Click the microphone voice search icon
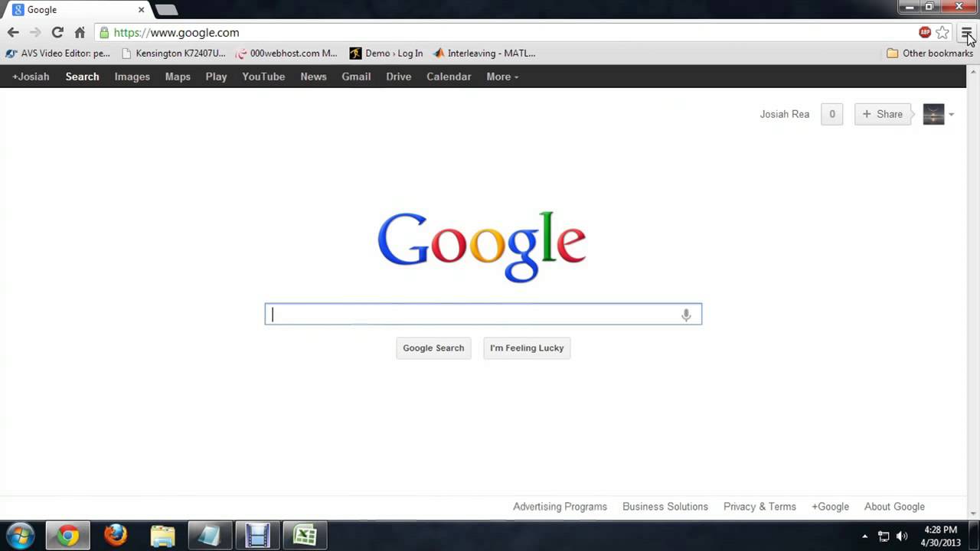 click(686, 315)
